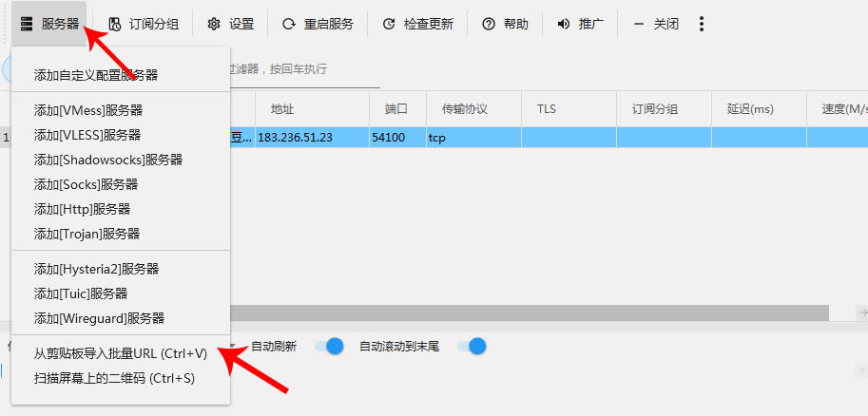
Task: Toggle the 自动刷新 auto refresh switch
Action: [329, 347]
